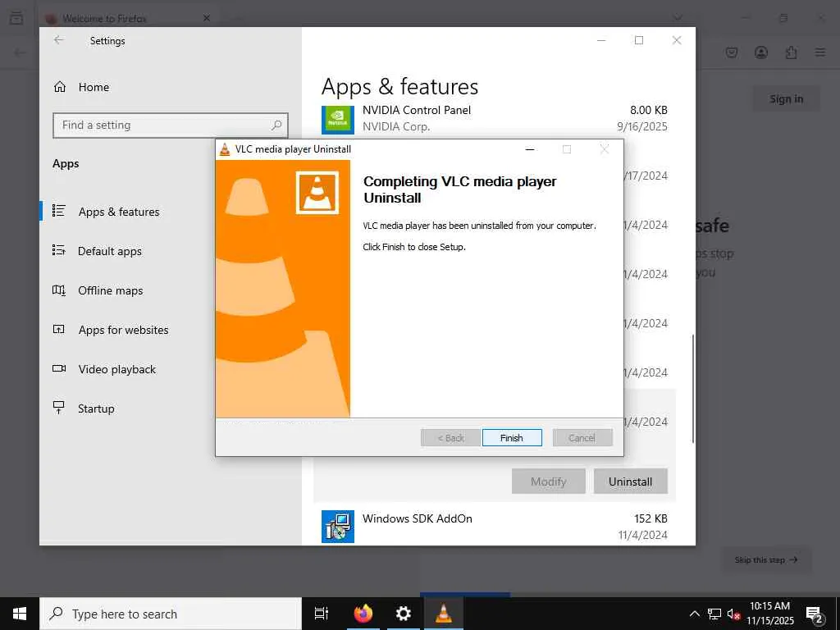840x630 pixels.
Task: Switch to Firefox from taskbar
Action: (363, 614)
